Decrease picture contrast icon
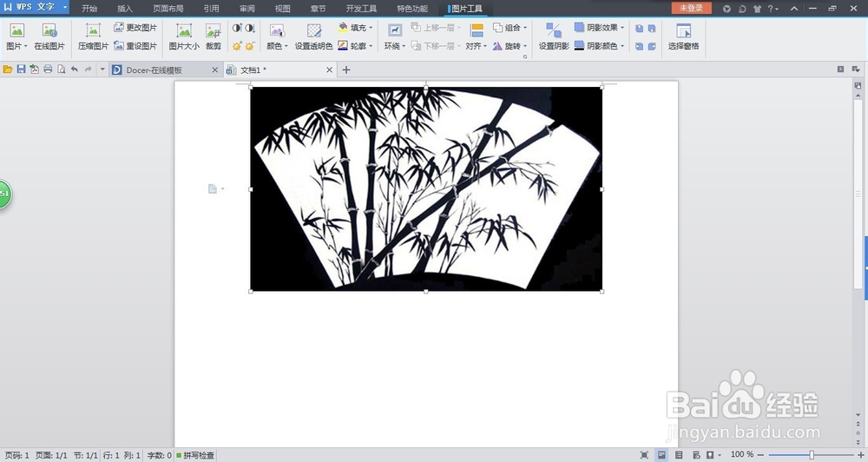The image size is (868, 462). click(250, 28)
